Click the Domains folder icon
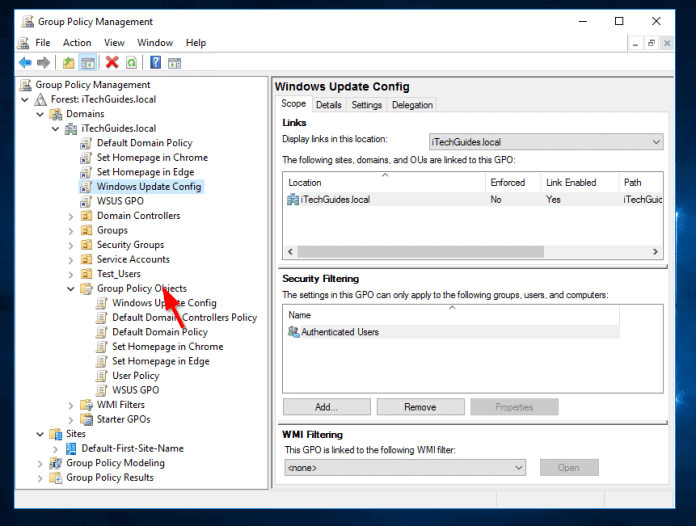 pyautogui.click(x=56, y=114)
